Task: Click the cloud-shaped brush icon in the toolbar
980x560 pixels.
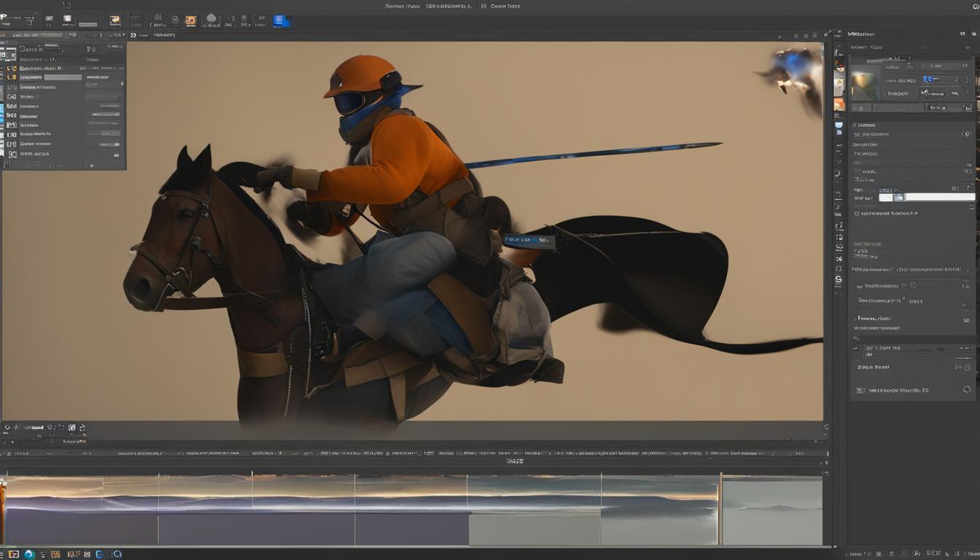Action: point(211,18)
